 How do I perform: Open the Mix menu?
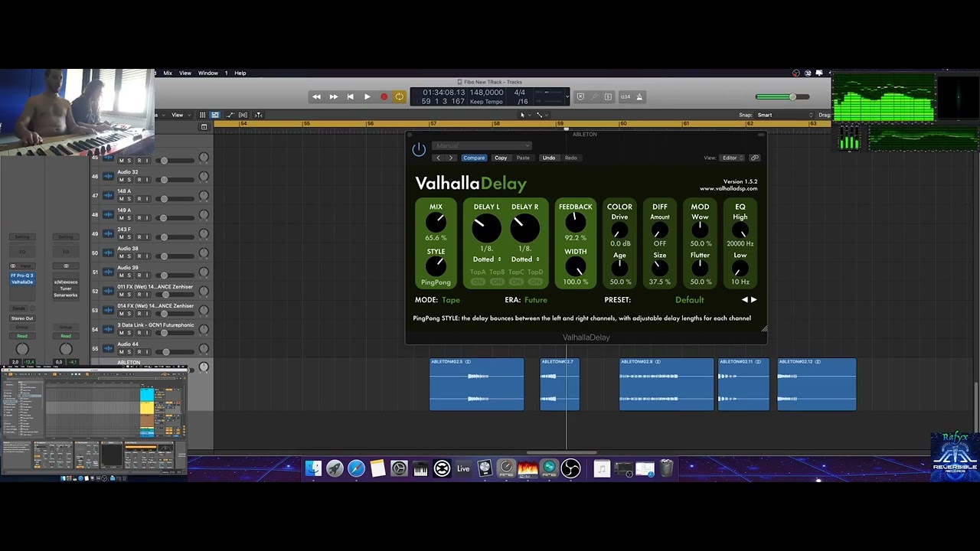click(x=168, y=73)
